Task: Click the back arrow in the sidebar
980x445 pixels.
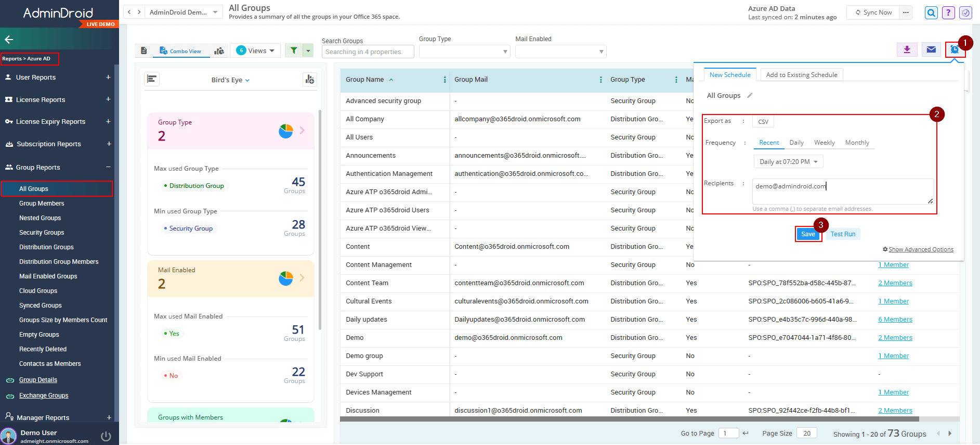Action: tap(9, 39)
